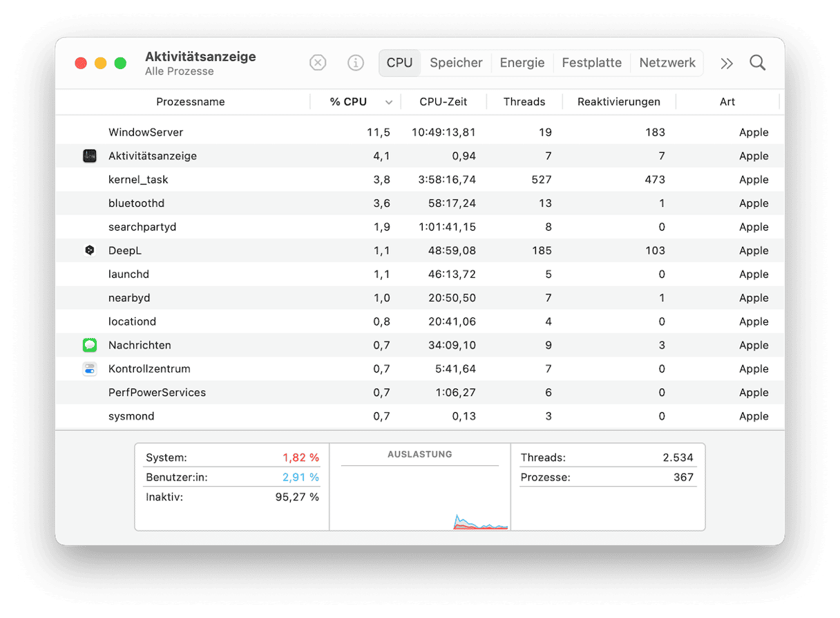Click the Kontrollzentrum process icon

(x=90, y=369)
